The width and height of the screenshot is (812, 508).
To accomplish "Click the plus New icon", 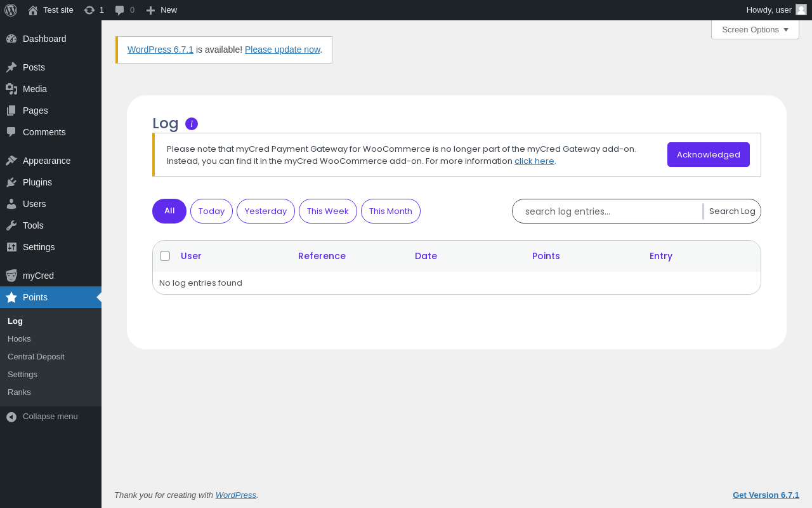I will tap(150, 10).
